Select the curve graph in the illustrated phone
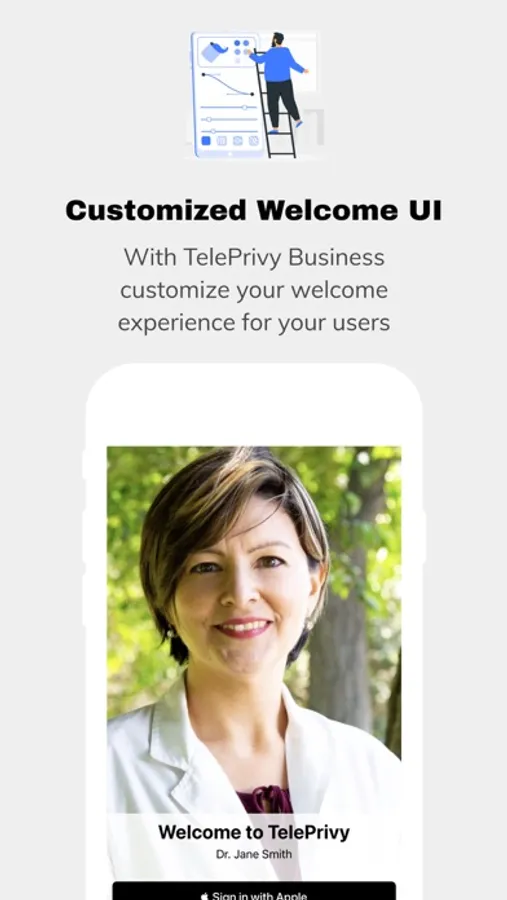This screenshot has width=507, height=900. (228, 84)
